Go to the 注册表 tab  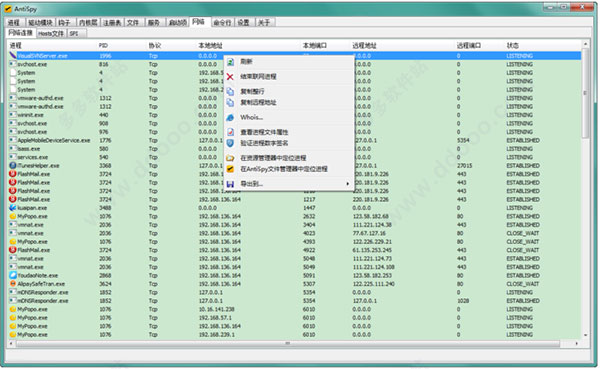[x=112, y=23]
